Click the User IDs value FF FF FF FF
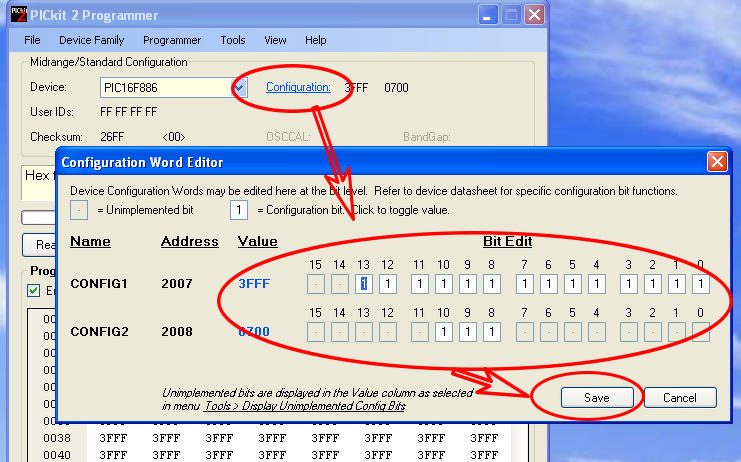Viewport: 741px width, 462px height. point(129,112)
